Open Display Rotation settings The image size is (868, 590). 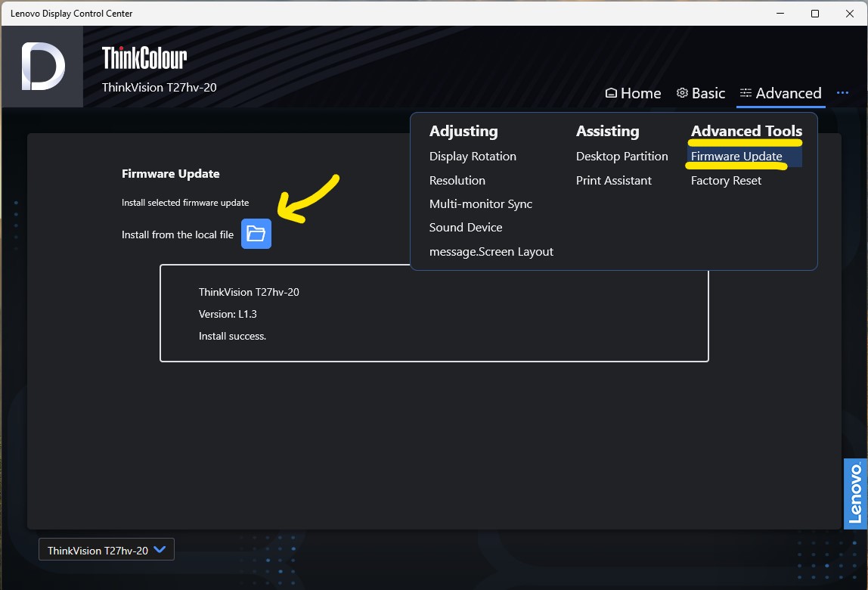[x=473, y=157]
